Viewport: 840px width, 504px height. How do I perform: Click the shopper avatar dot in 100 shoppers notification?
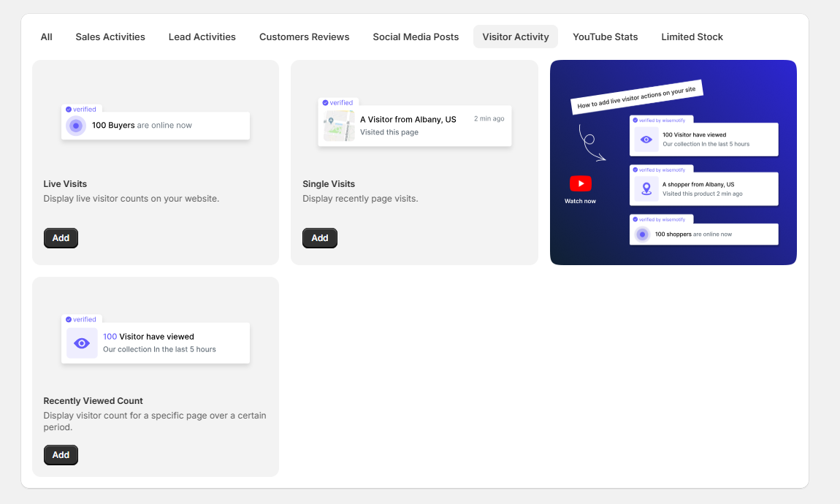644,234
